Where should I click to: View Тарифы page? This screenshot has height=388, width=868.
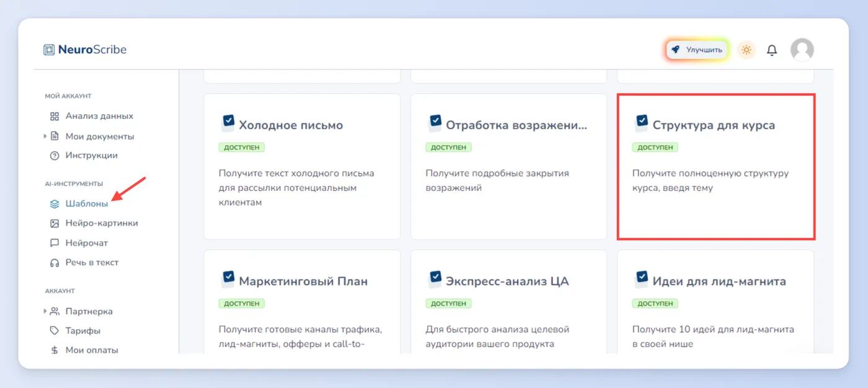[82, 331]
